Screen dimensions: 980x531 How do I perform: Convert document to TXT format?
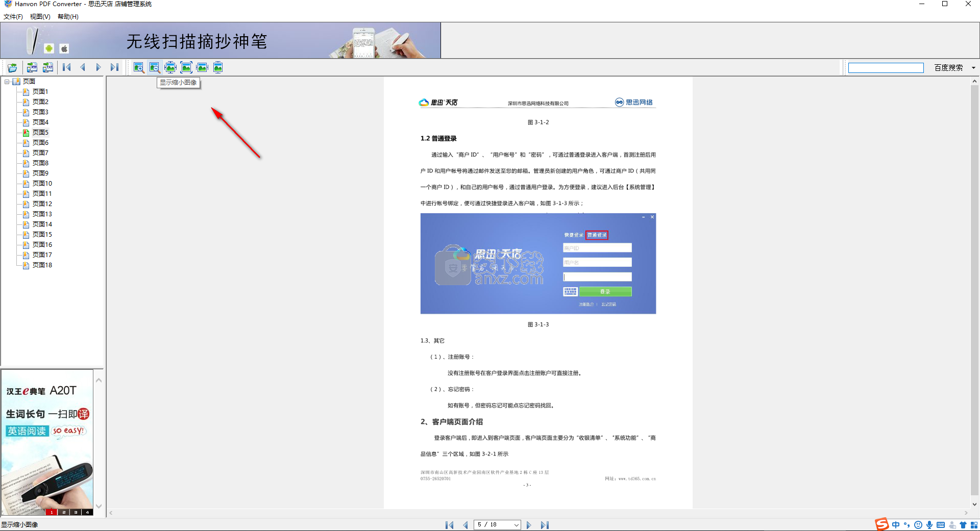pos(48,67)
